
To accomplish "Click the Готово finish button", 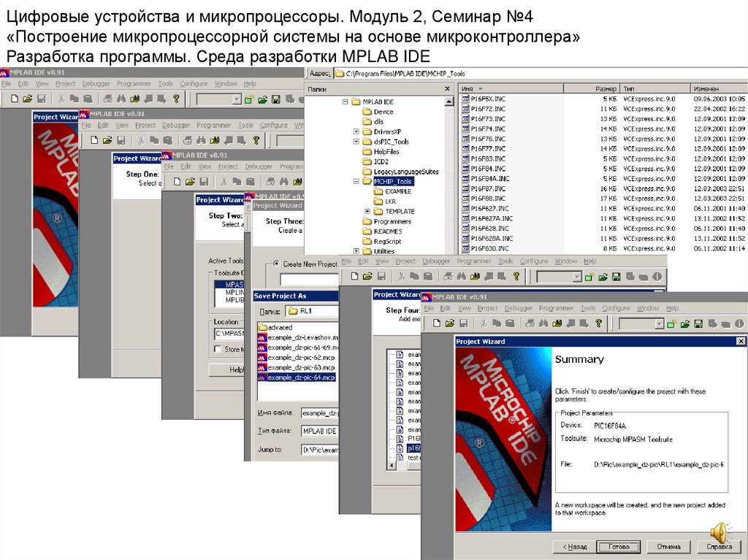I will [x=619, y=547].
